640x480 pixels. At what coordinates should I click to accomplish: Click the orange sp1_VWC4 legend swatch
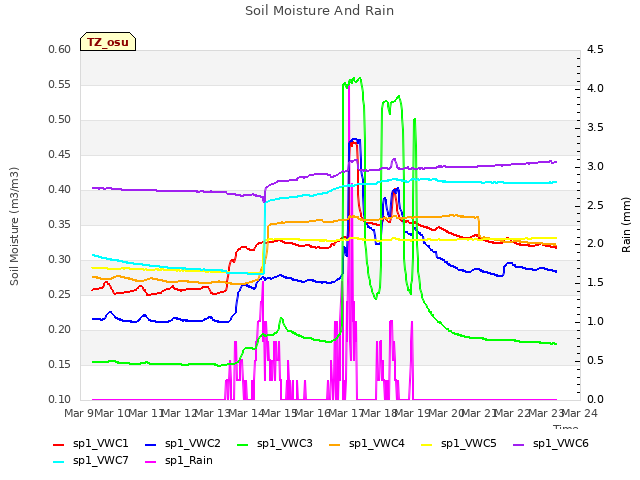pyautogui.click(x=335, y=445)
